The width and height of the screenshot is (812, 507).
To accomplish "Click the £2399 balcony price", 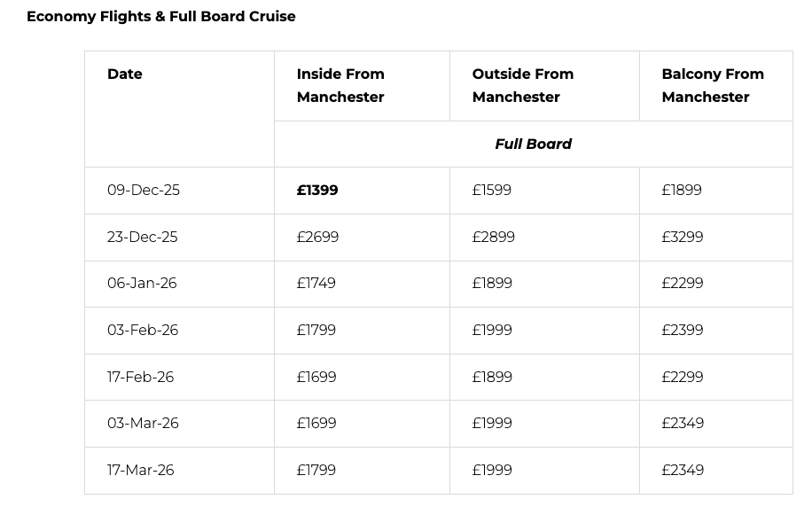I will 683,330.
